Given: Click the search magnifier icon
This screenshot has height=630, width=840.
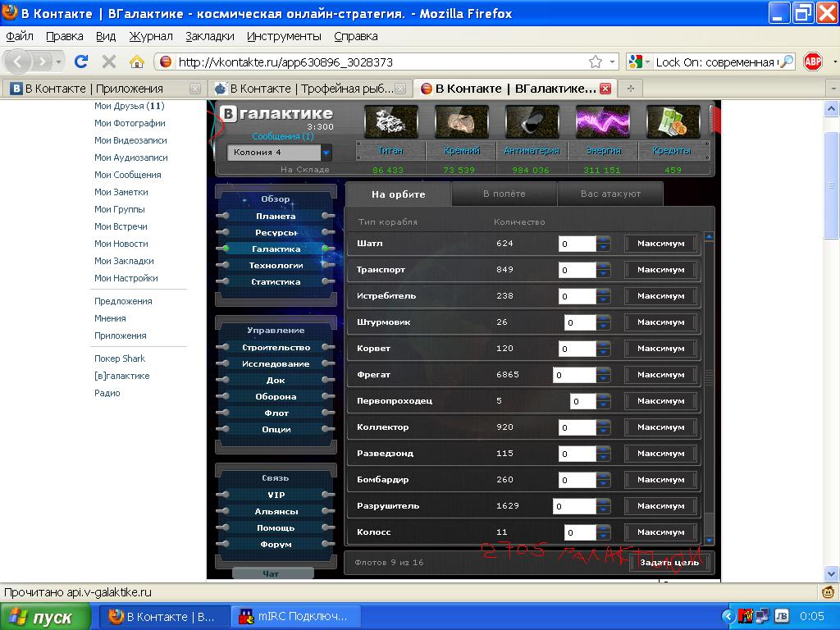Looking at the screenshot, I should (786, 62).
